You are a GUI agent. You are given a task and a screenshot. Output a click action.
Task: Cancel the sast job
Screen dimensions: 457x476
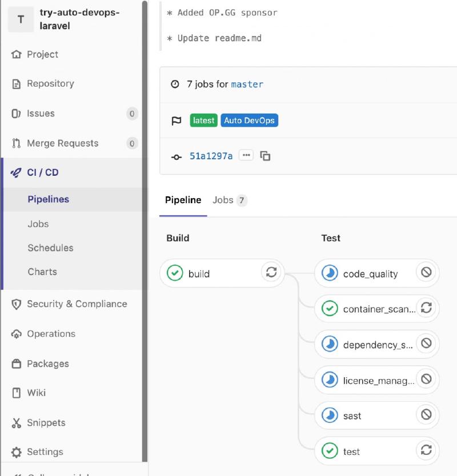[x=426, y=415]
